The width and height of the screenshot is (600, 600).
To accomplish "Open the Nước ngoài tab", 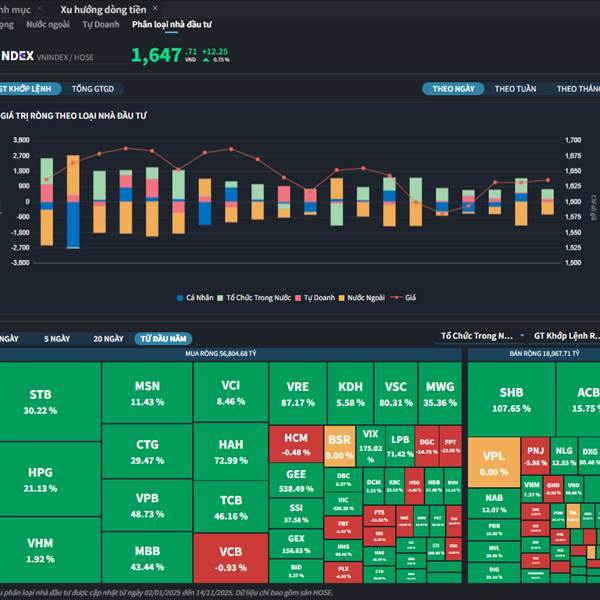I will [48, 24].
